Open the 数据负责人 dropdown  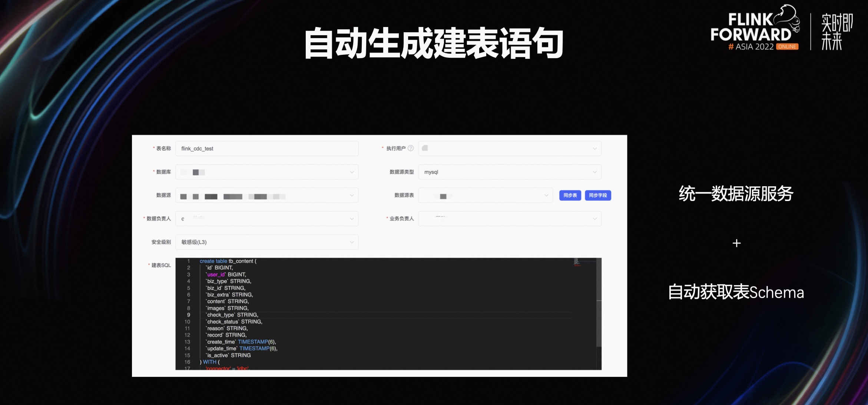point(351,219)
